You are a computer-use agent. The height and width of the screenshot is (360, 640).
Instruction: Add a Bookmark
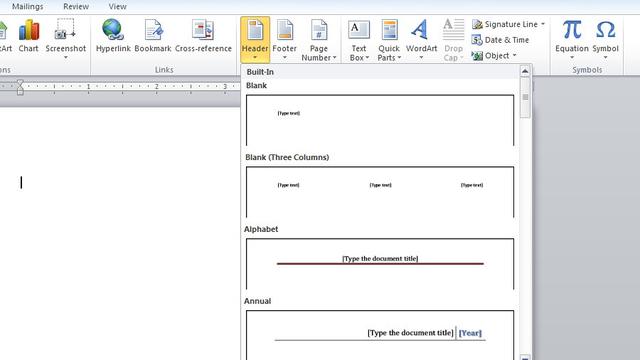pos(153,36)
